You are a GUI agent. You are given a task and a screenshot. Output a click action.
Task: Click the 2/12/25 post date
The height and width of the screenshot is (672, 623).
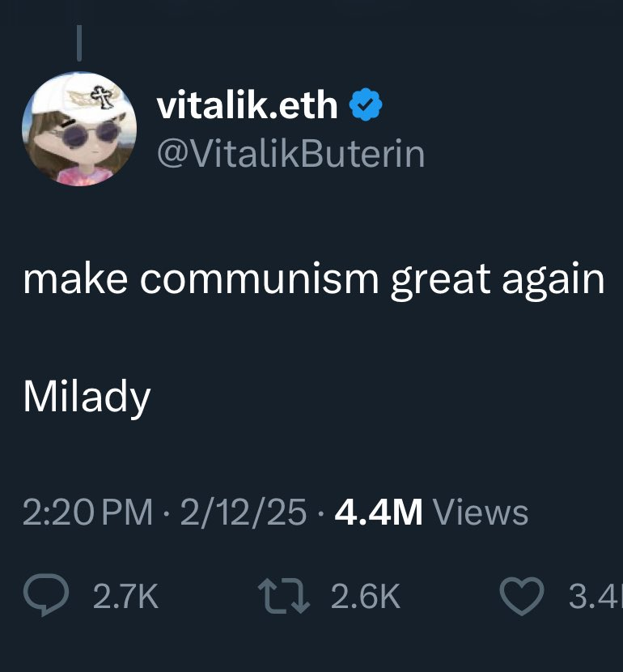click(x=244, y=513)
